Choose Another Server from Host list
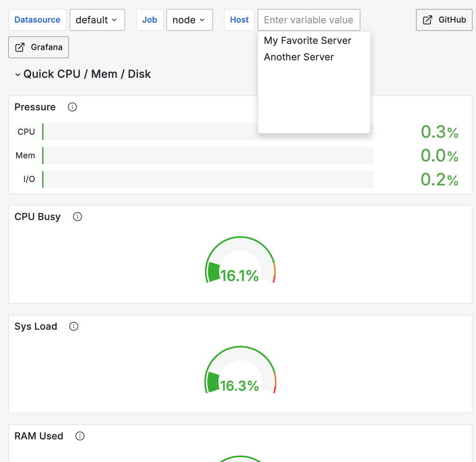 pos(314,57)
